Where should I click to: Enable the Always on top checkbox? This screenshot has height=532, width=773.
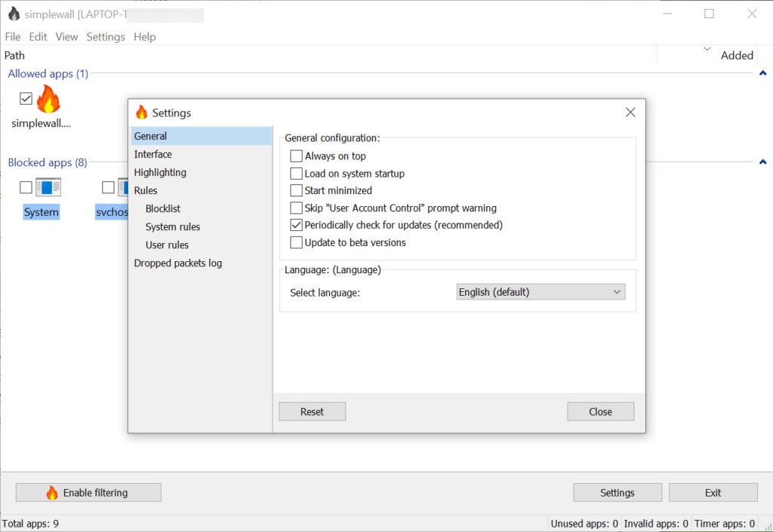pyautogui.click(x=296, y=156)
